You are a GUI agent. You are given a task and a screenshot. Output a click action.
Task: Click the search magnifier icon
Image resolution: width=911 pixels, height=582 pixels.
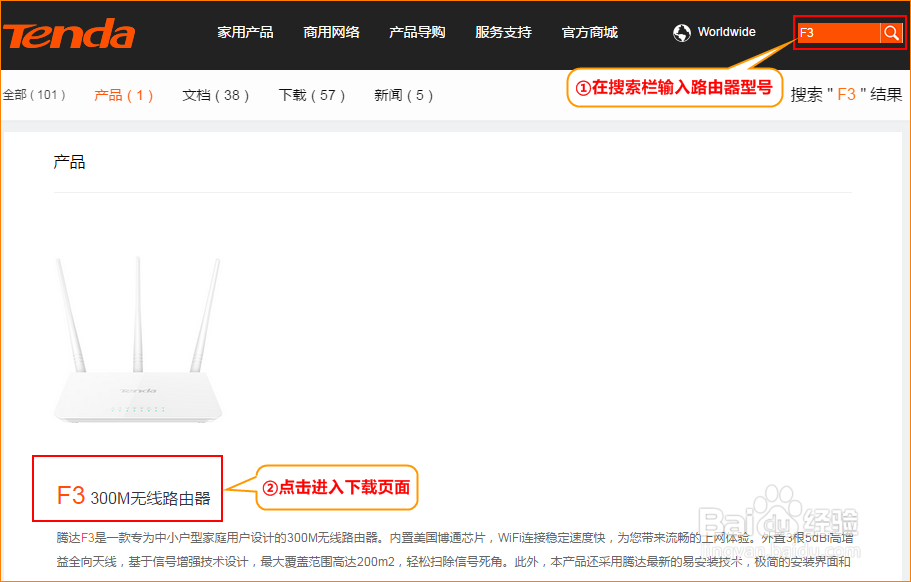click(x=891, y=33)
